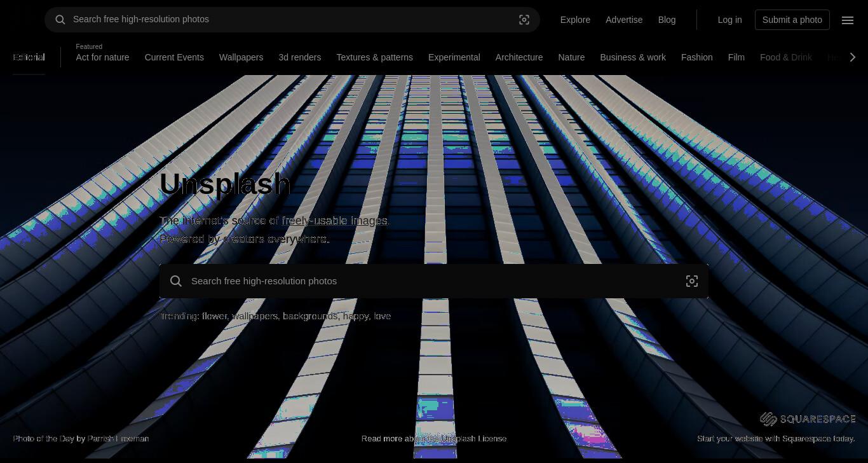Select the Film topic
Image resolution: width=868 pixels, height=463 pixels.
[736, 57]
